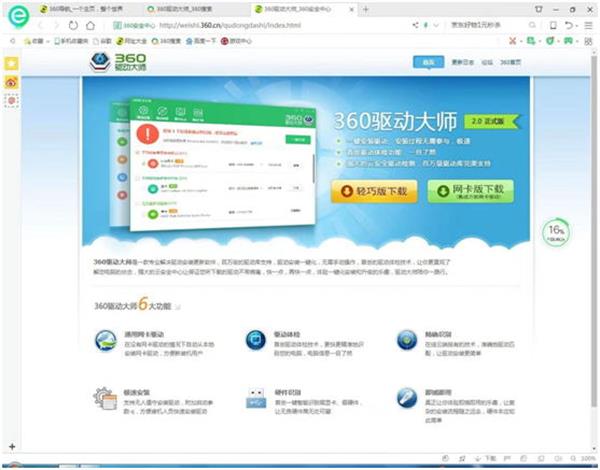The height and width of the screenshot is (470, 600).
Task: Click the red scissors extension icon
Action: coord(513,41)
